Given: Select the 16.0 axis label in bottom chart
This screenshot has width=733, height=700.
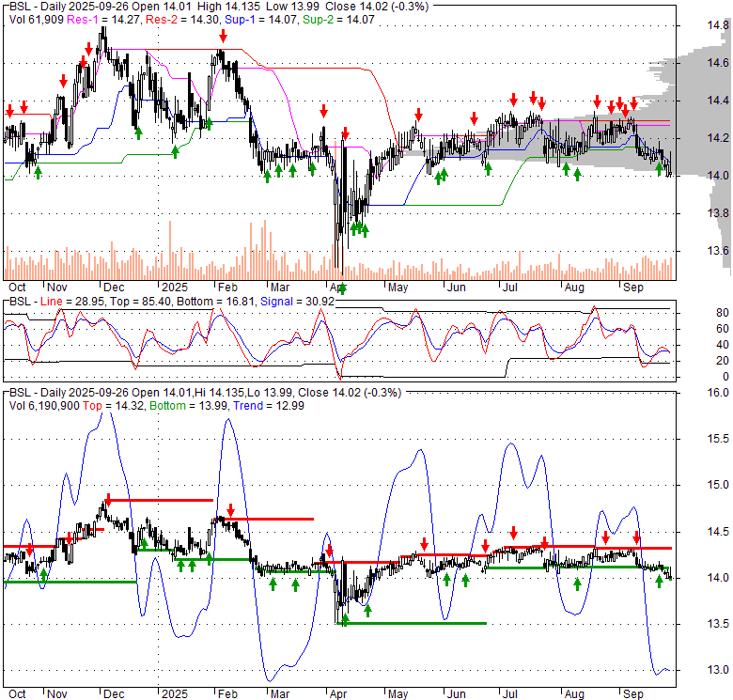Looking at the screenshot, I should point(718,392).
